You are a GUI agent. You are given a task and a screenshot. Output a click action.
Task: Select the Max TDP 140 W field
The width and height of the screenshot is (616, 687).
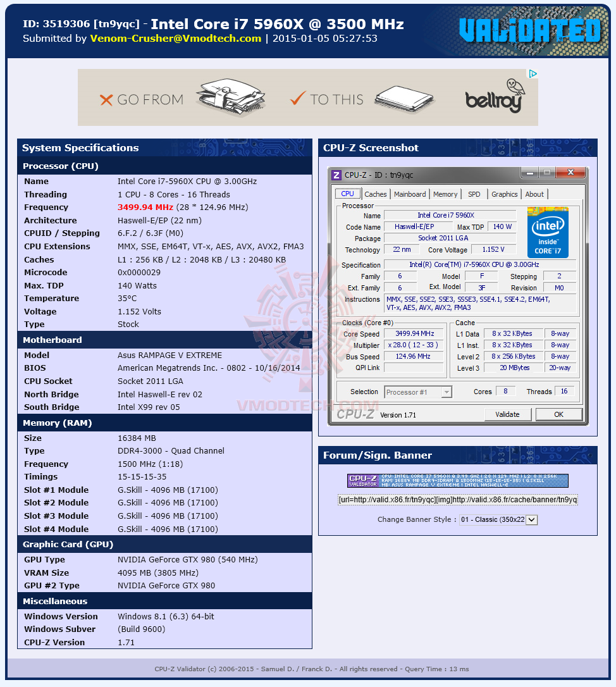point(502,227)
